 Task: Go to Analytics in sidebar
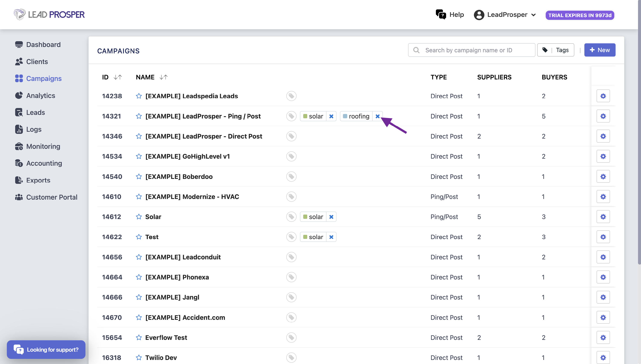[41, 95]
